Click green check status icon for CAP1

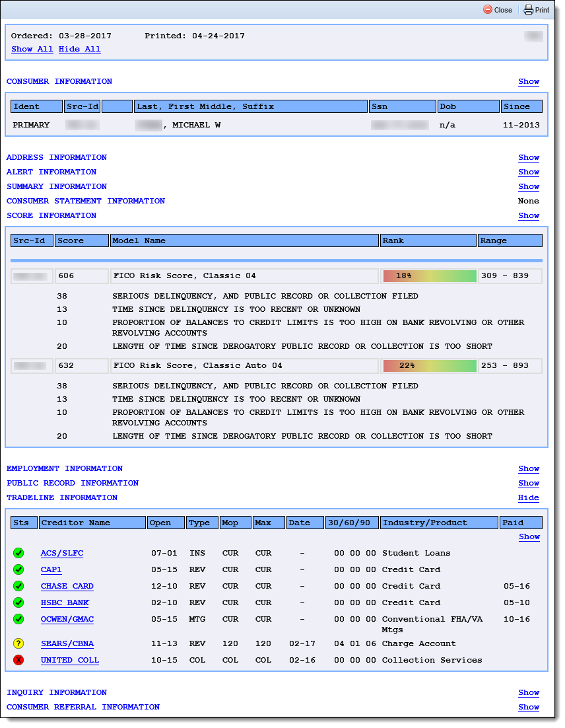coord(18,569)
